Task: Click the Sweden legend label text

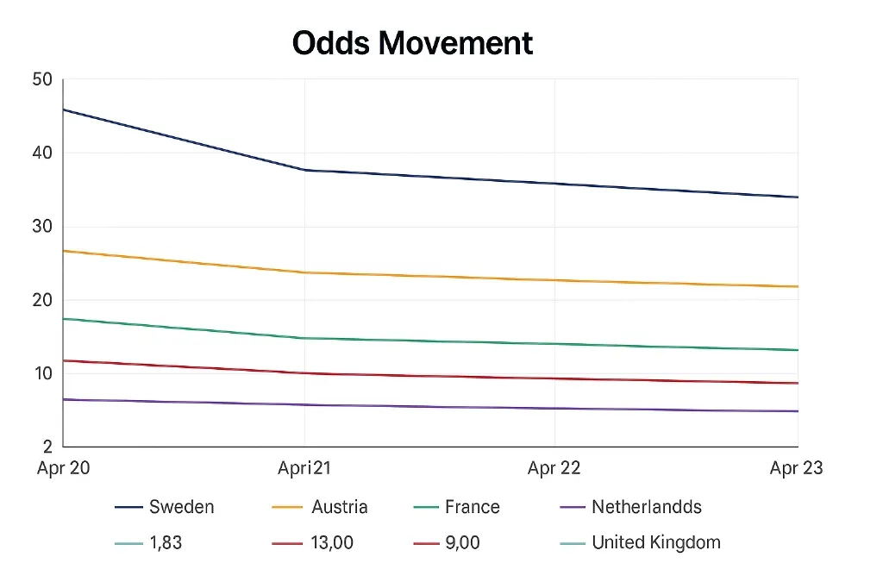Action: tap(181, 507)
